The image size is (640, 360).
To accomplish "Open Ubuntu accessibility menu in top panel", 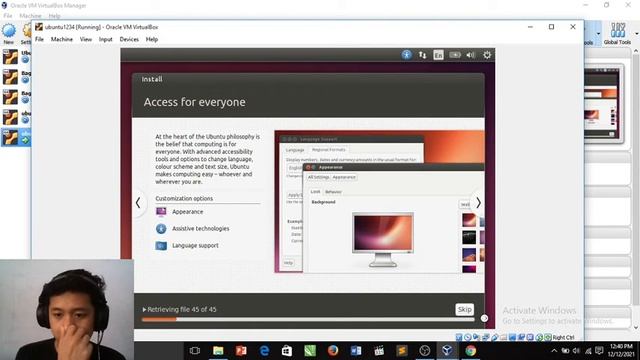I will point(407,55).
